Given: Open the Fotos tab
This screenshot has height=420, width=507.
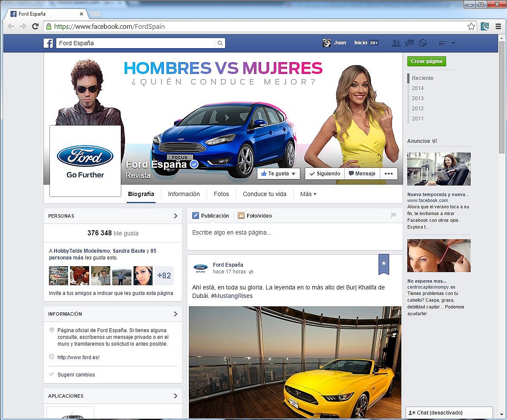Looking at the screenshot, I should pos(221,194).
